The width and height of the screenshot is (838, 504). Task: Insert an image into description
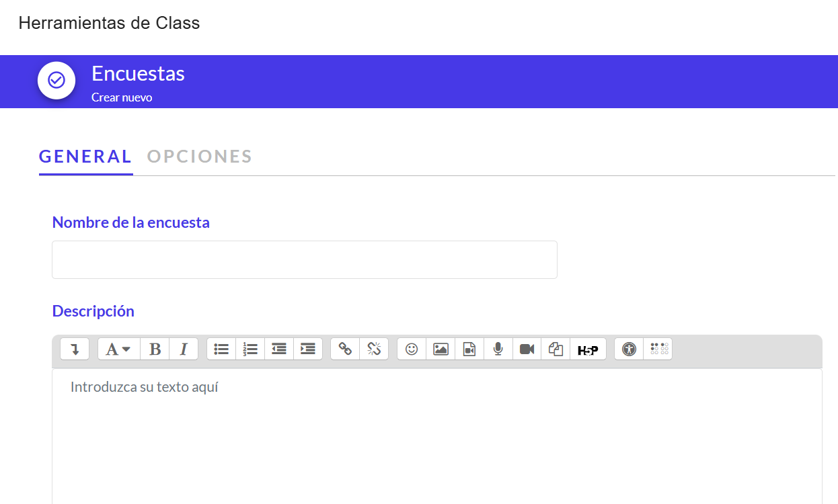tap(441, 349)
